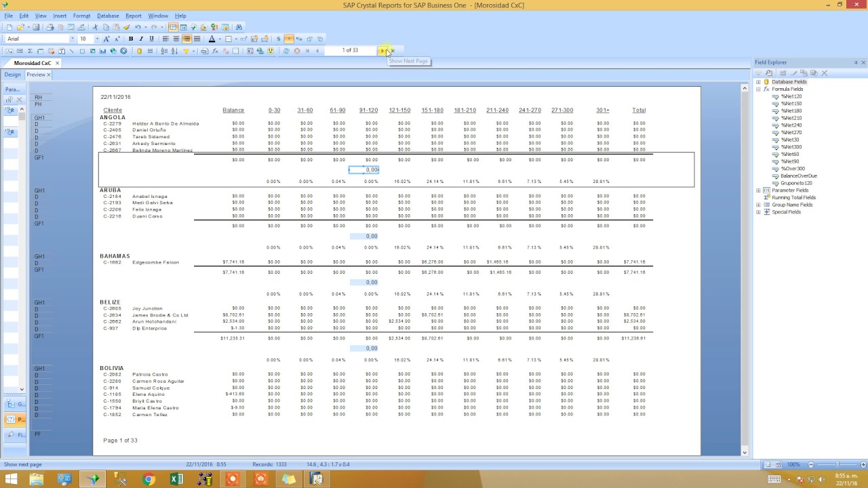Click zoom in plus button
Viewport: 868px width, 488px height.
click(x=862, y=464)
